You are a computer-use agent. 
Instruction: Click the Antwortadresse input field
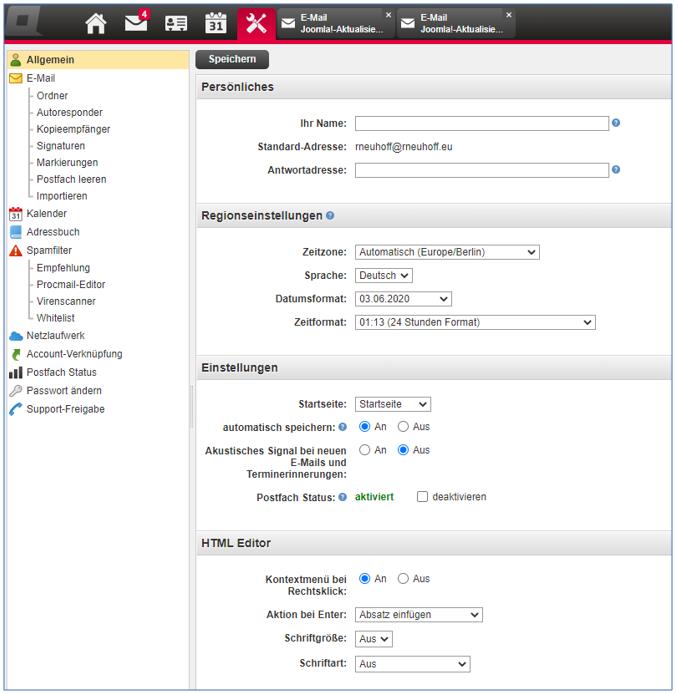(x=481, y=170)
